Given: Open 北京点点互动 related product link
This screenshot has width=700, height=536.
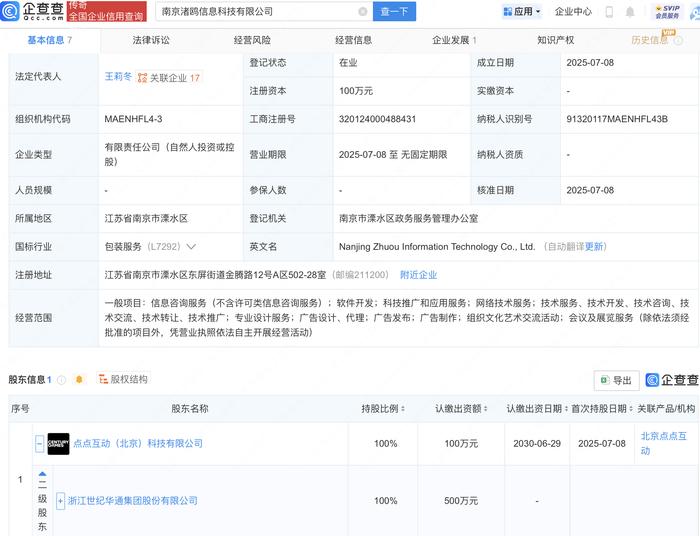Looking at the screenshot, I should [x=663, y=443].
